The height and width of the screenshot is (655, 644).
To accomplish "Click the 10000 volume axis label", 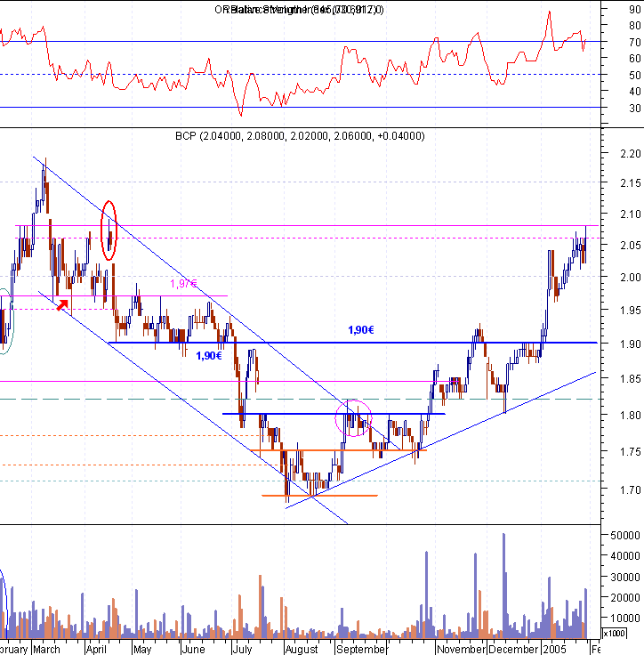I will coord(625,619).
